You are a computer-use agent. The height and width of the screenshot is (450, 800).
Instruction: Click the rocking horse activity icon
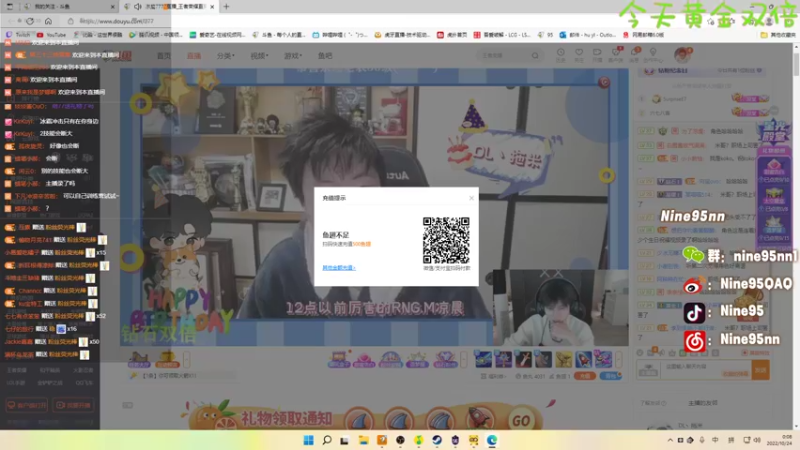[138, 360]
